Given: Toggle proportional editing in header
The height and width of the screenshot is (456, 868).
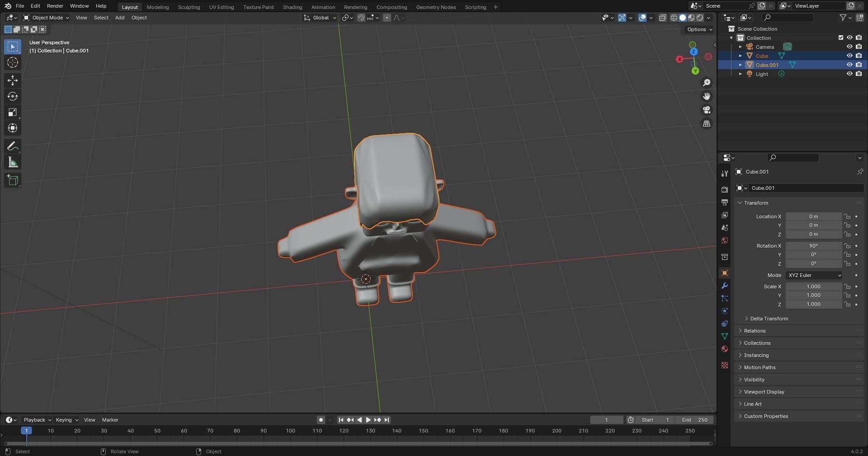Looking at the screenshot, I should 387,18.
